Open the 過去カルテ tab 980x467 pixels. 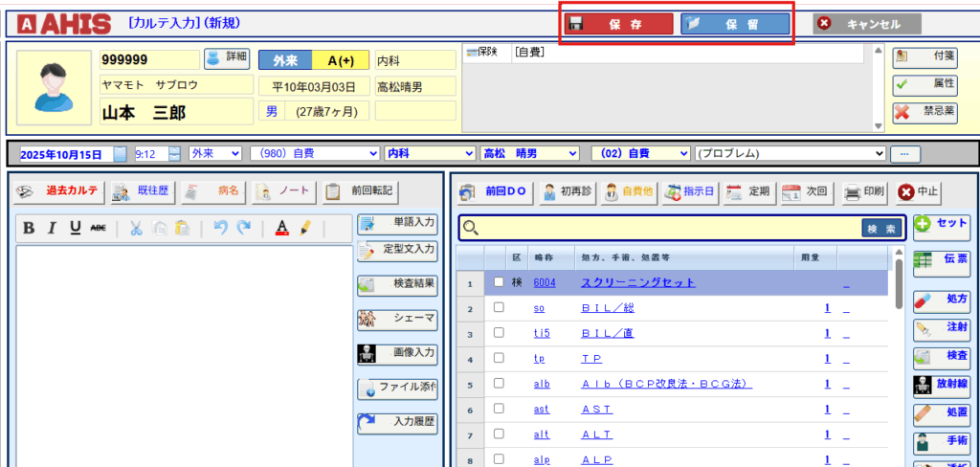(x=59, y=190)
